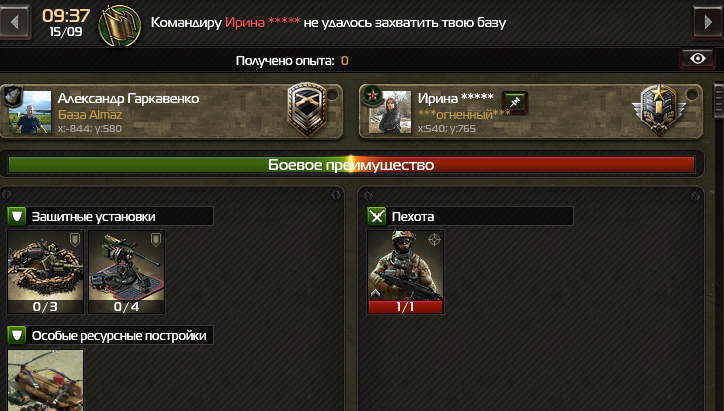
Task: Open Александр Гаркавенко's avatar photo
Action: pos(30,112)
